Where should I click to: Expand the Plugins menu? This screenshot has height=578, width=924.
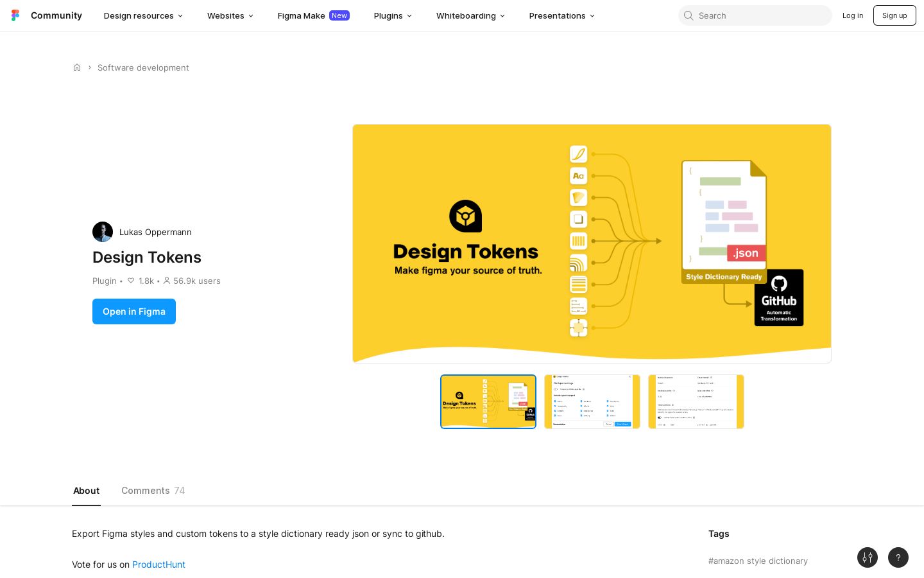[393, 15]
